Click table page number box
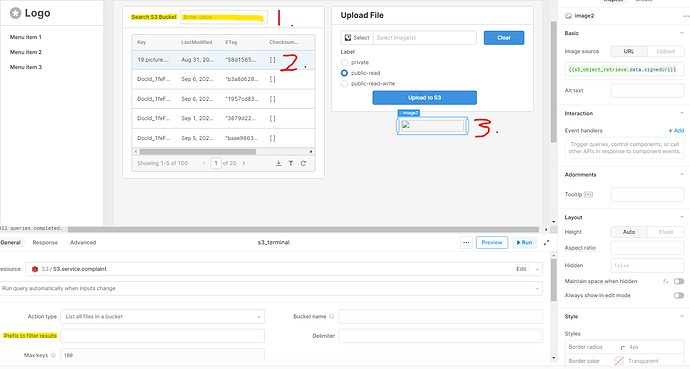The width and height of the screenshot is (690, 369). pyautogui.click(x=216, y=163)
